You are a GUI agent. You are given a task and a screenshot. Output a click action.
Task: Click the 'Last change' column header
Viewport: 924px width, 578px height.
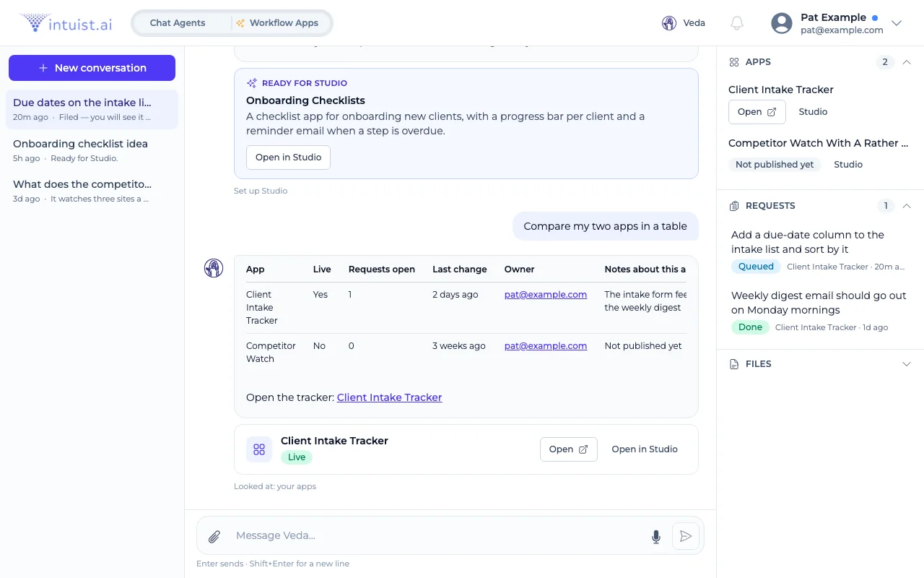point(460,269)
